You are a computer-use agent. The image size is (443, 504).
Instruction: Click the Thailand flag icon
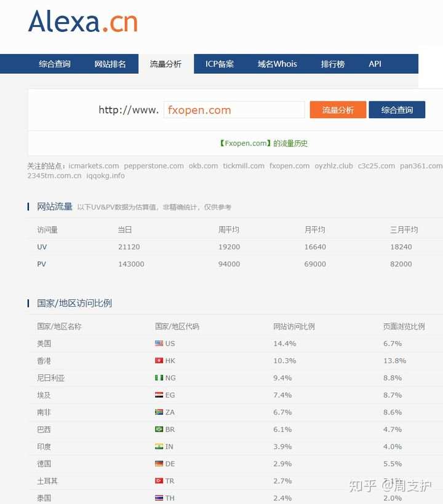159,498
